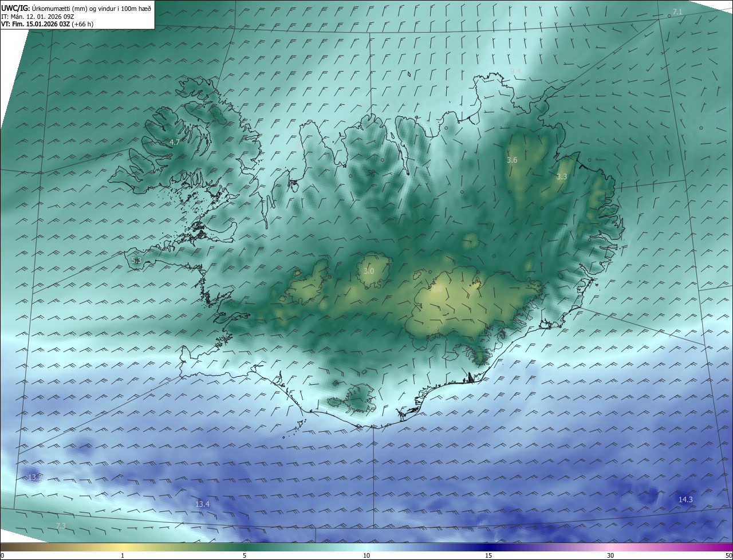This screenshot has width=733, height=560.
Task: Click the 7.3 value label
Action: coord(61,526)
